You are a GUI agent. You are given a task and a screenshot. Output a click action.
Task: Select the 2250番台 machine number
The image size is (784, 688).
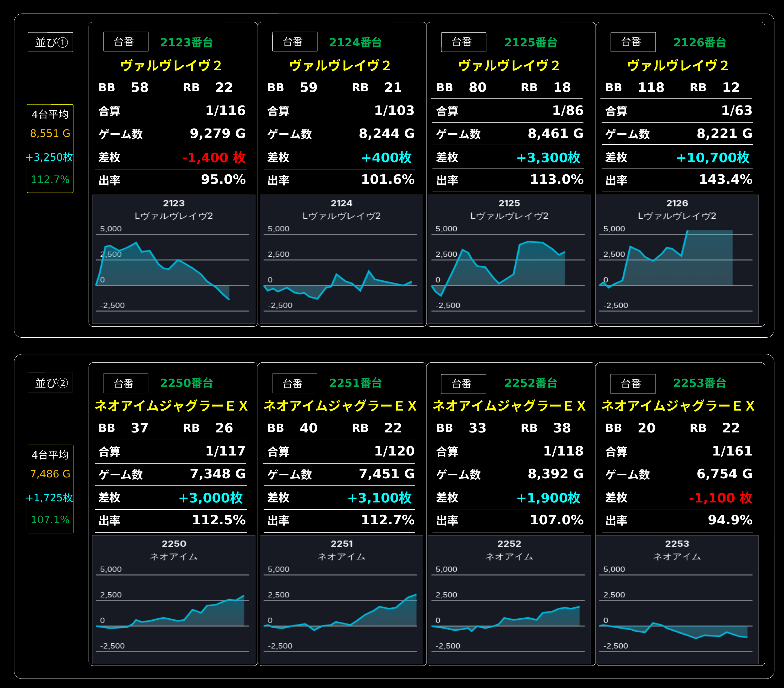tap(186, 383)
